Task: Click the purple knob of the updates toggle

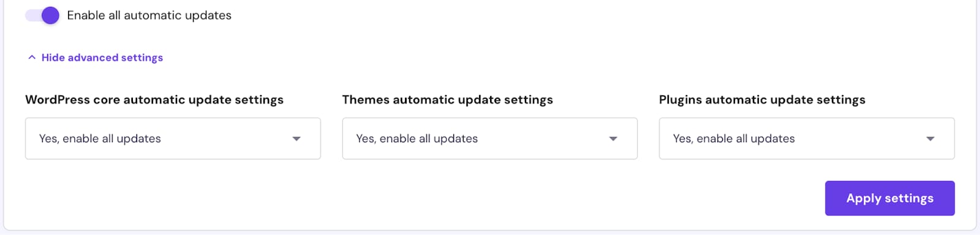Action: point(51,15)
